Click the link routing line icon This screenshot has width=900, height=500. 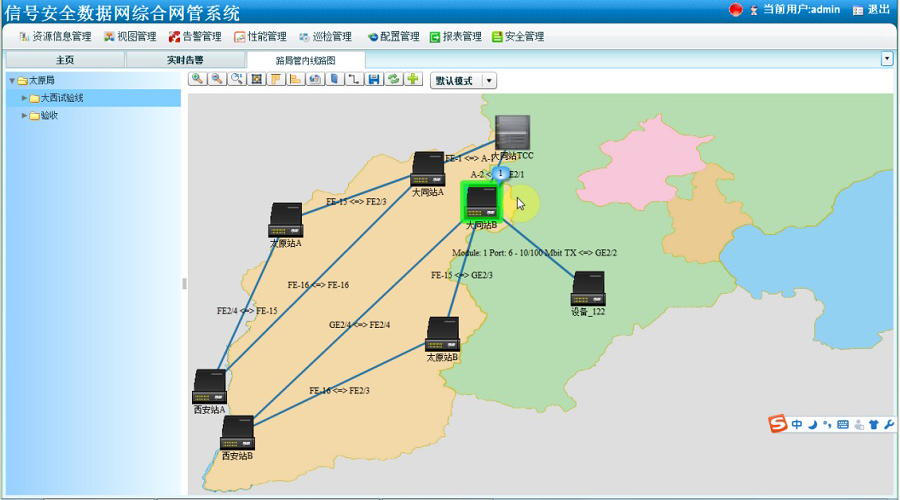(354, 79)
